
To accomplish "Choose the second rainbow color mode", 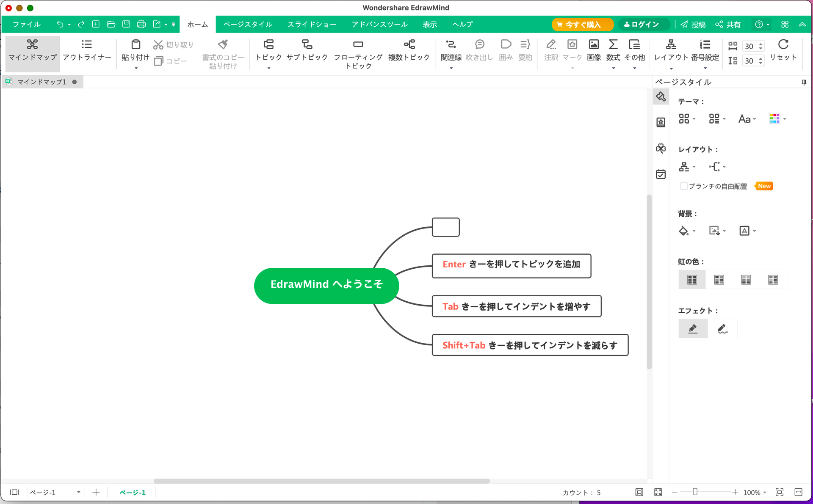I will [719, 280].
